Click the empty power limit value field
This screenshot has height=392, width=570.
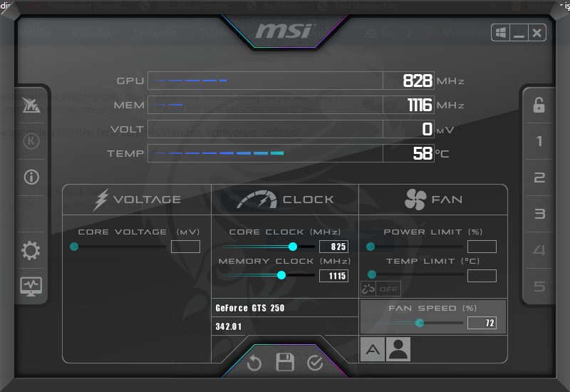tap(482, 247)
